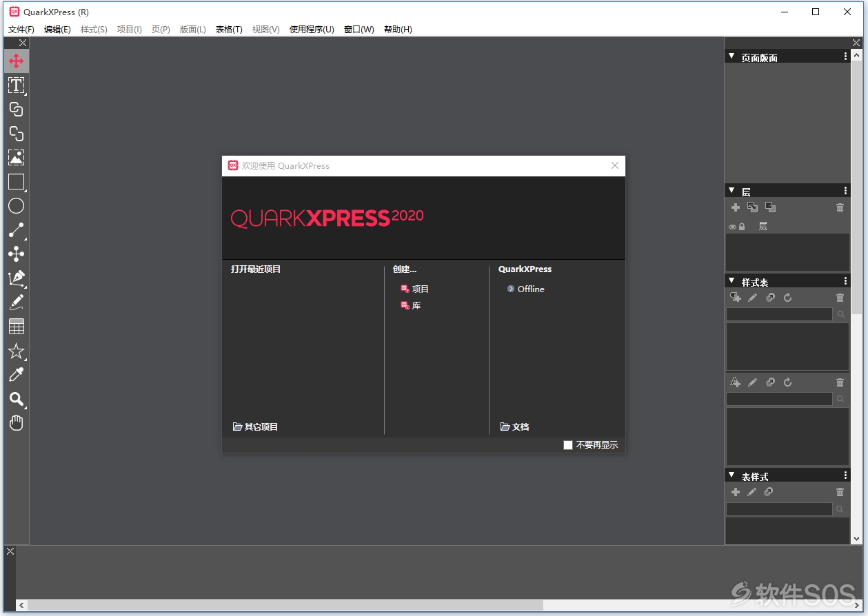The width and height of the screenshot is (868, 616).
Task: Select the Composition Zones tool
Action: click(16, 254)
